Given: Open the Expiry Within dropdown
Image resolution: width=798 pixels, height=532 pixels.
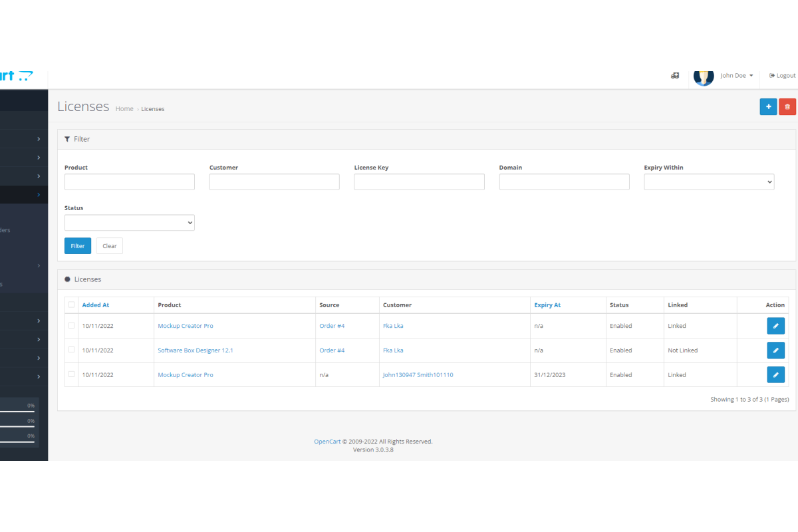Looking at the screenshot, I should [709, 182].
